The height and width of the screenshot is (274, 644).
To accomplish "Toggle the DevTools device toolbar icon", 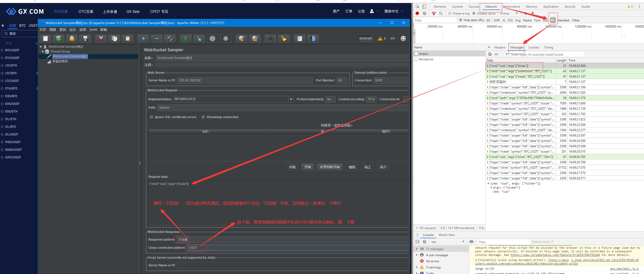I will click(424, 7).
